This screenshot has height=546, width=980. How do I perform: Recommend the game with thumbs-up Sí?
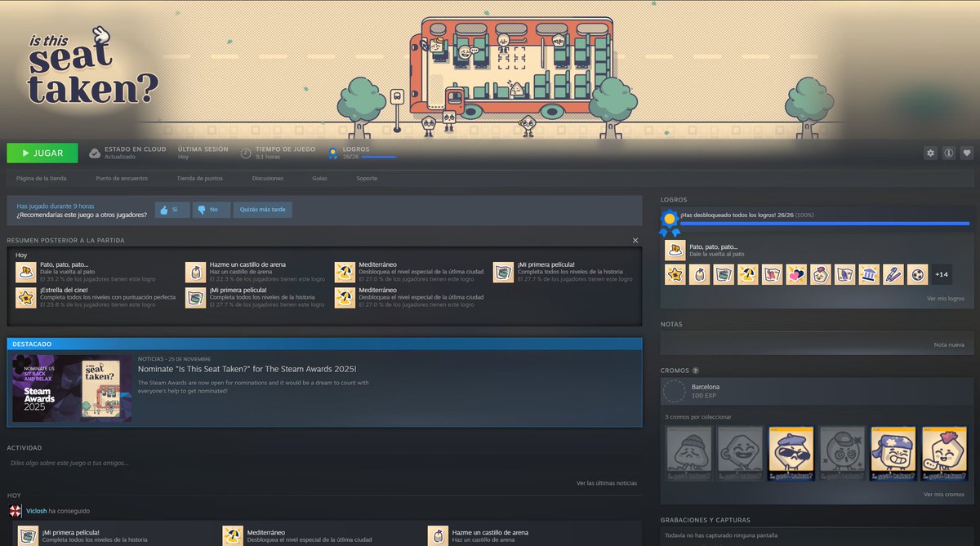171,210
